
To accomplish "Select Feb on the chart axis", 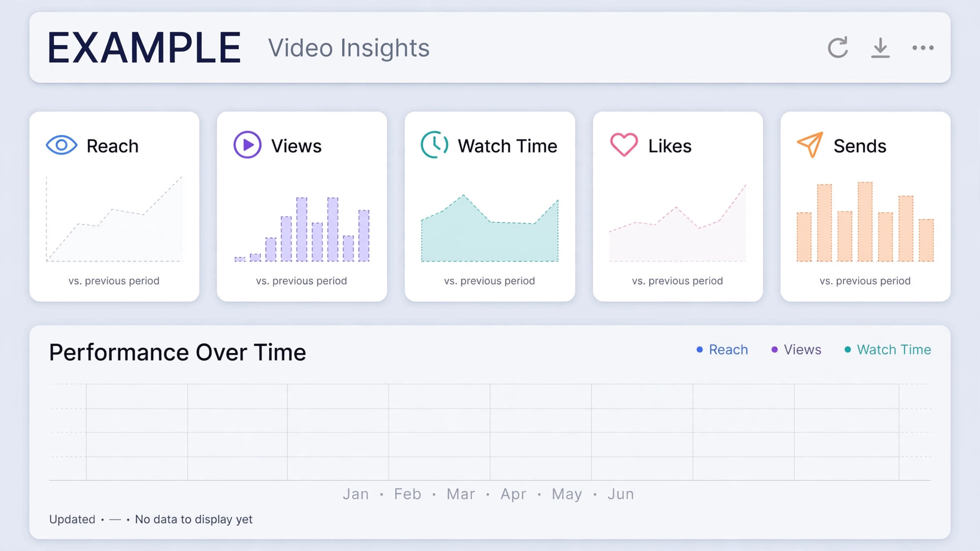I will coord(408,494).
